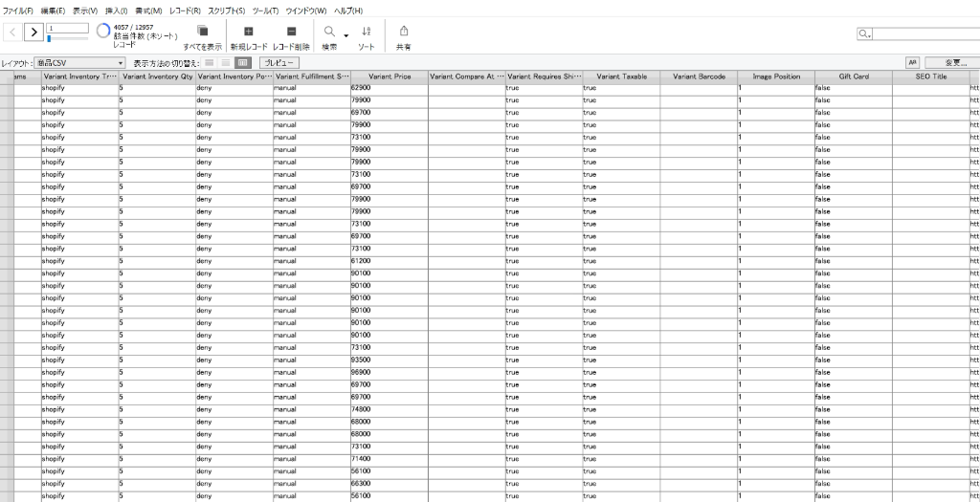
Task: Click the Share (共有) icon
Action: click(403, 32)
